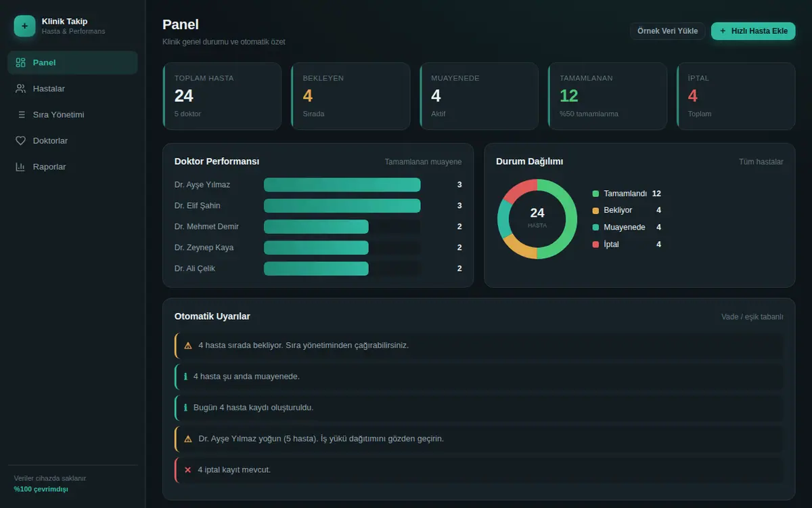
Task: Click warning icon on the queue waiting alert
Action: pyautogui.click(x=188, y=345)
